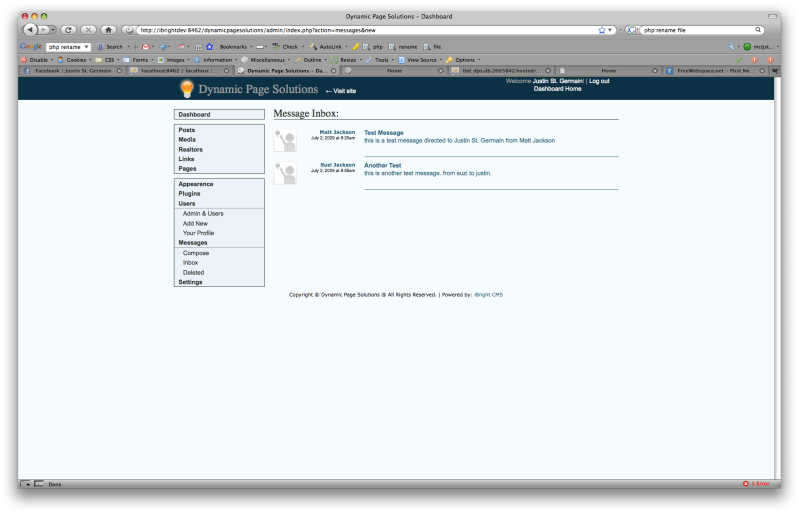The height and width of the screenshot is (513, 799).
Task: Open Plugins in the sidebar menu
Action: [x=189, y=194]
